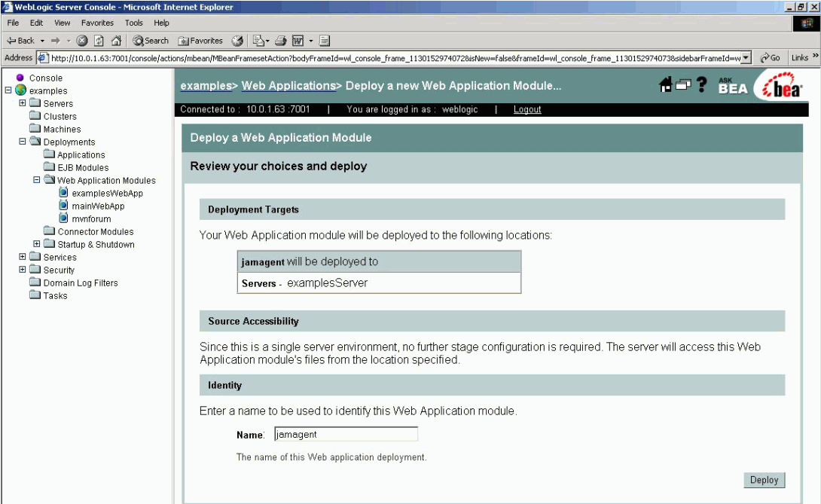
Task: Click the Home toolbar icon
Action: 118,40
